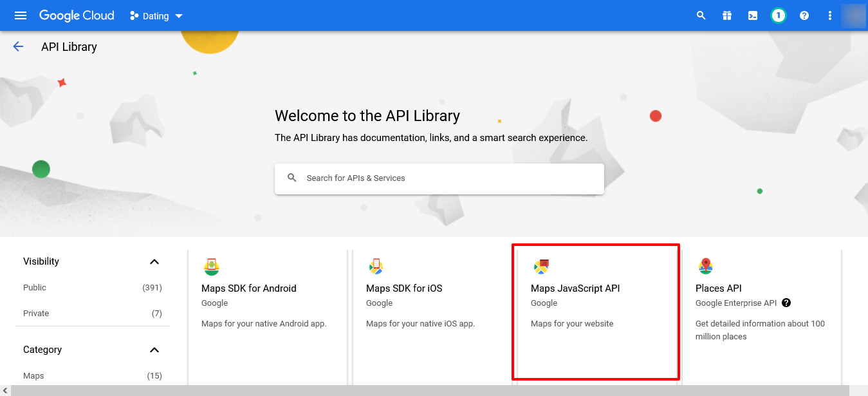Click the user account avatar
Image resolution: width=868 pixels, height=396 pixels.
tap(854, 15)
